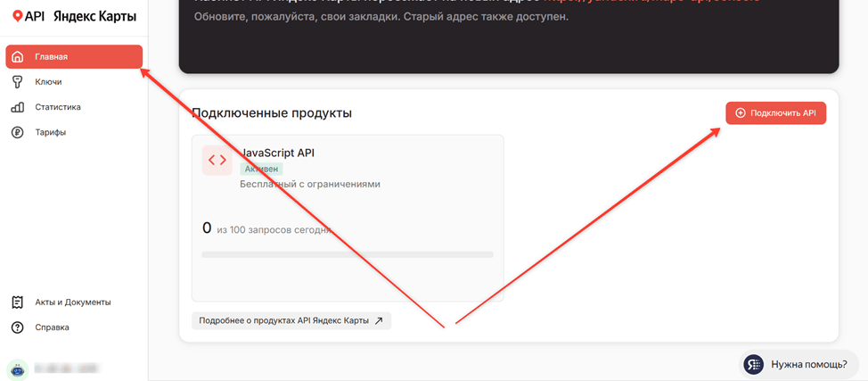Click the requests usage progress bar

coord(348,254)
